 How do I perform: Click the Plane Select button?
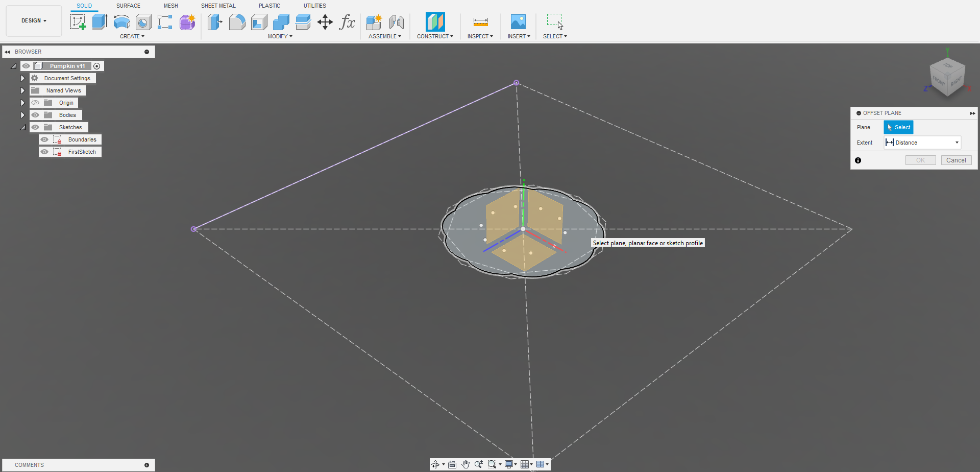[x=898, y=127]
